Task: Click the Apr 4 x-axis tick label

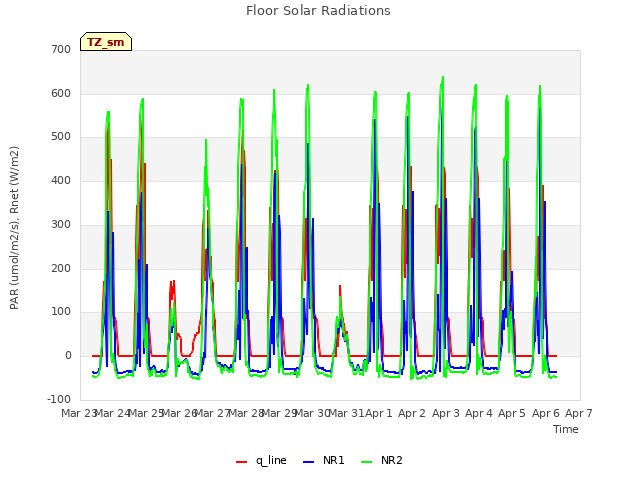Action: click(x=479, y=413)
